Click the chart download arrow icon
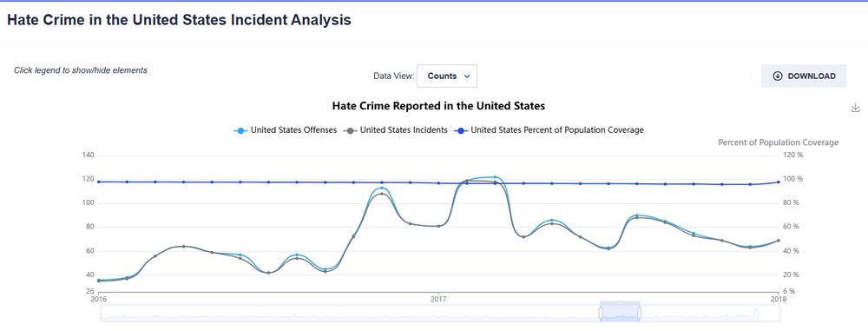The image size is (868, 331). 855,108
